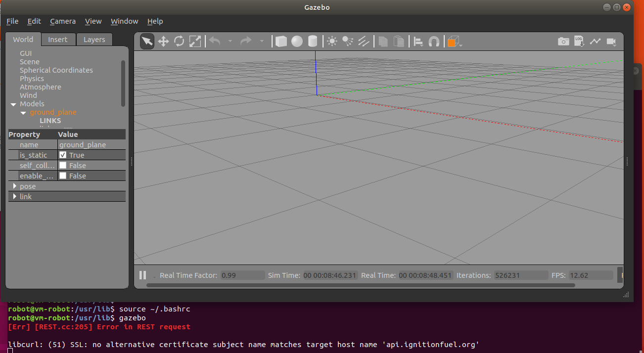This screenshot has width=644, height=353.
Task: Select Wind in the world tree
Action: [x=28, y=95]
